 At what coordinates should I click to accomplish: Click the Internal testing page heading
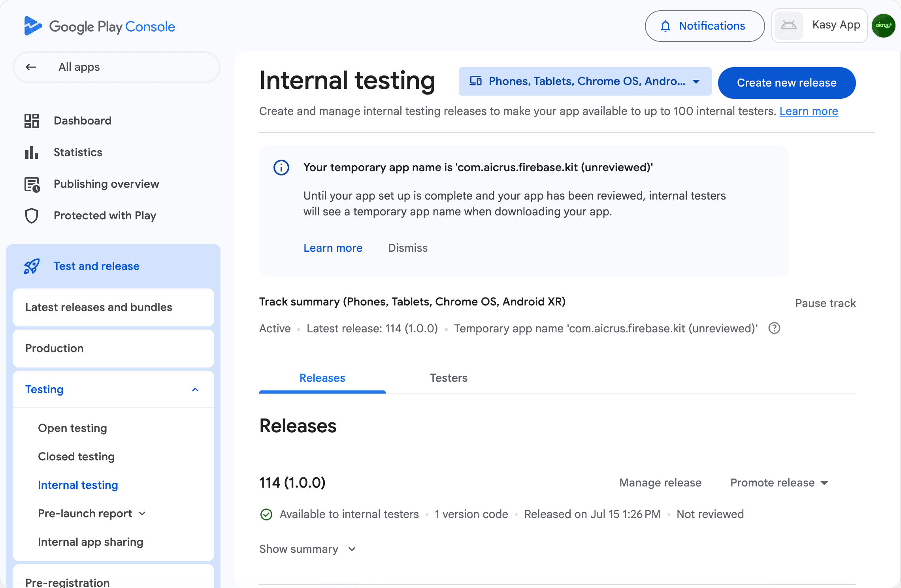tap(347, 81)
